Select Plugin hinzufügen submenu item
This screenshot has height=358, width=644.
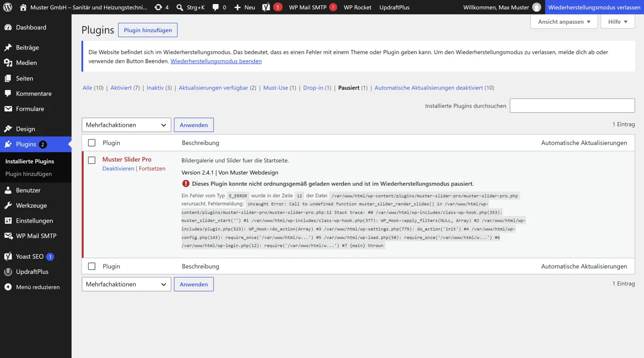28,174
